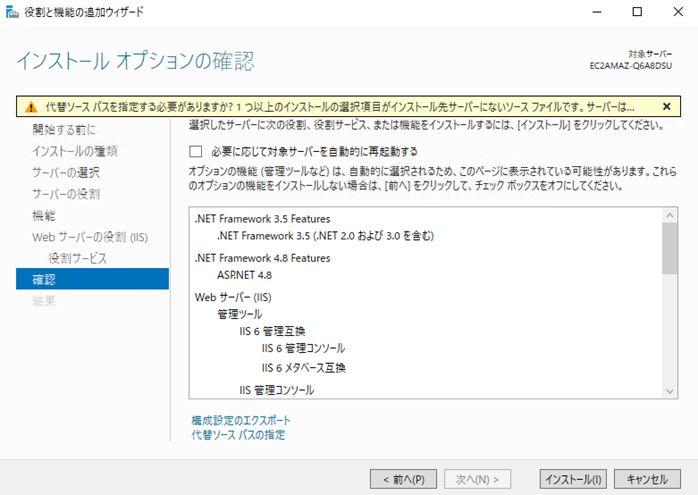Maximize the wizard window
This screenshot has width=698, height=495.
[637, 12]
